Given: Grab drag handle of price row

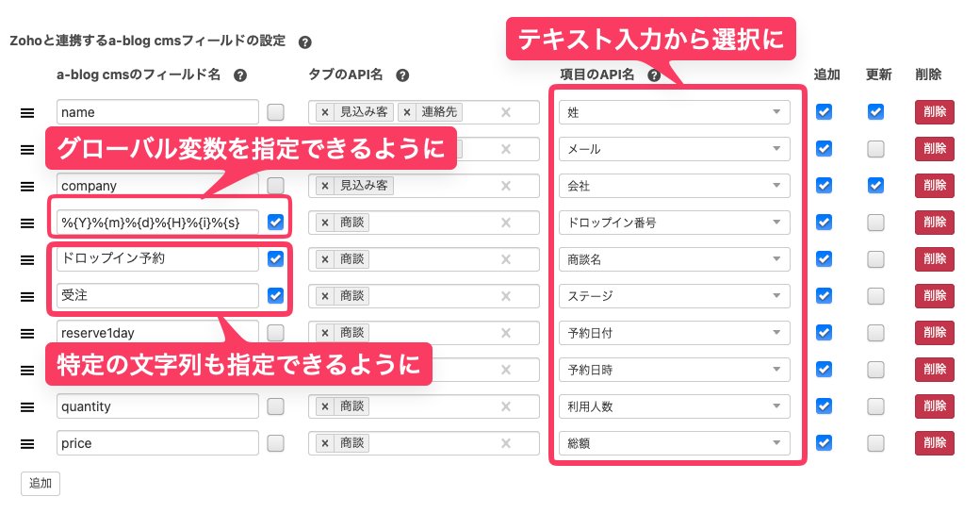Looking at the screenshot, I should 27,443.
